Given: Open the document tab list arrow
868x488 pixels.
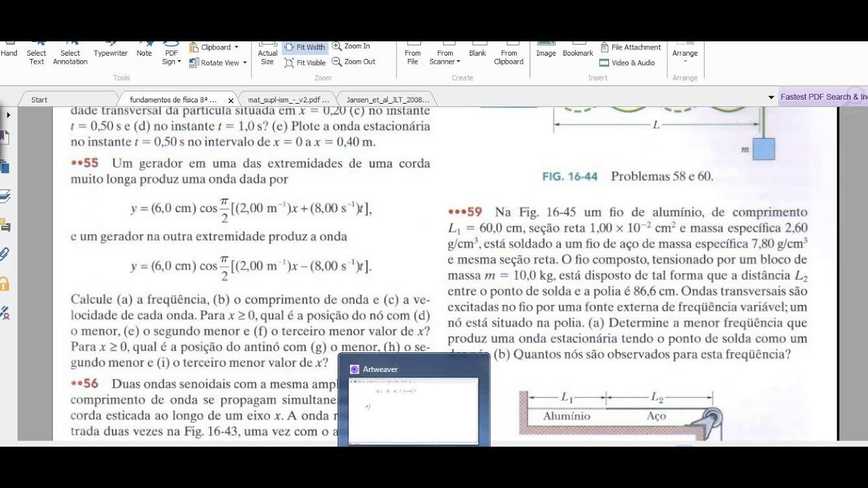Looking at the screenshot, I should point(771,98).
